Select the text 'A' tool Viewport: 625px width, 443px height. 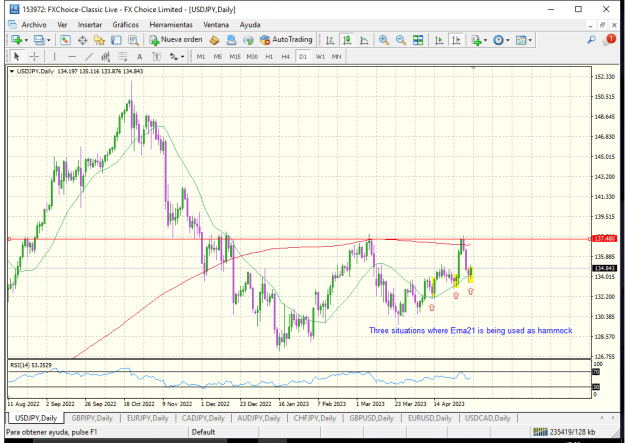140,57
